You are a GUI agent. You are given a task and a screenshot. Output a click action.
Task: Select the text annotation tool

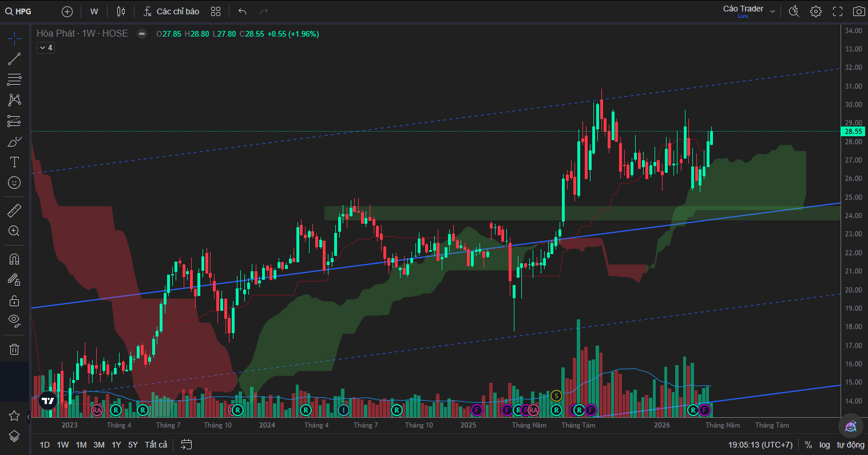14,162
